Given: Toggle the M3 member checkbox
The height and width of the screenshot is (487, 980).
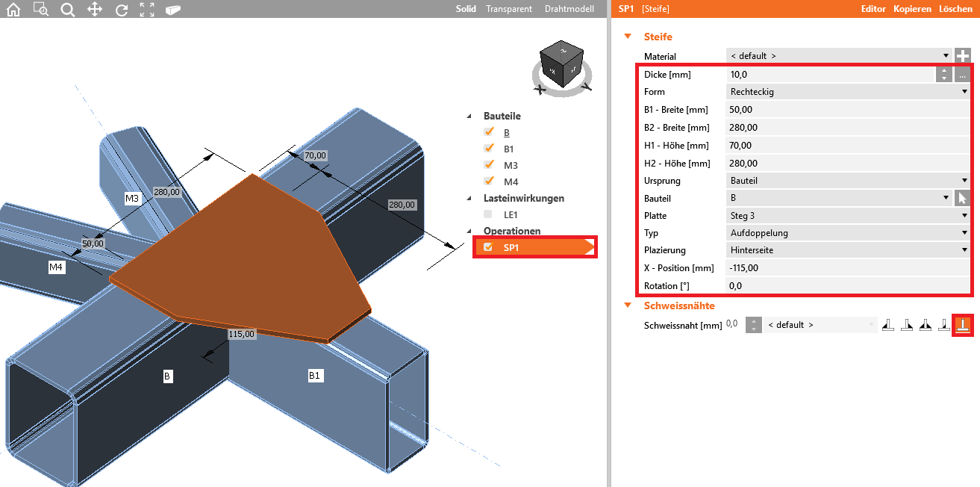Looking at the screenshot, I should click(x=489, y=164).
